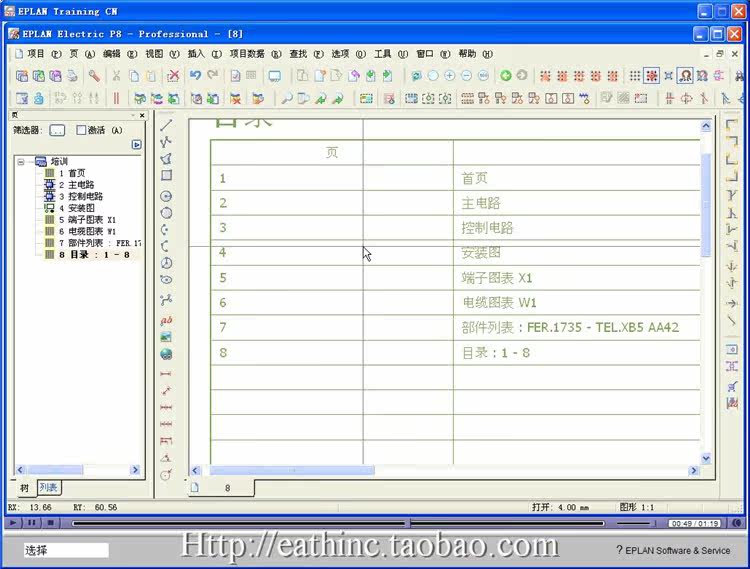Image resolution: width=750 pixels, height=569 pixels.
Task: Click the T-node connection symbol icon
Action: coord(731,195)
